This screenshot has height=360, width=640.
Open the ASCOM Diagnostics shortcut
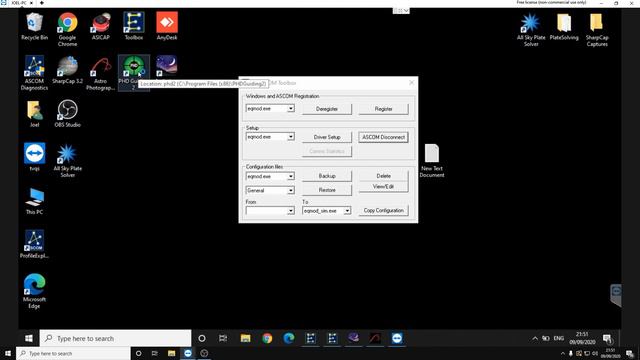coord(34,73)
